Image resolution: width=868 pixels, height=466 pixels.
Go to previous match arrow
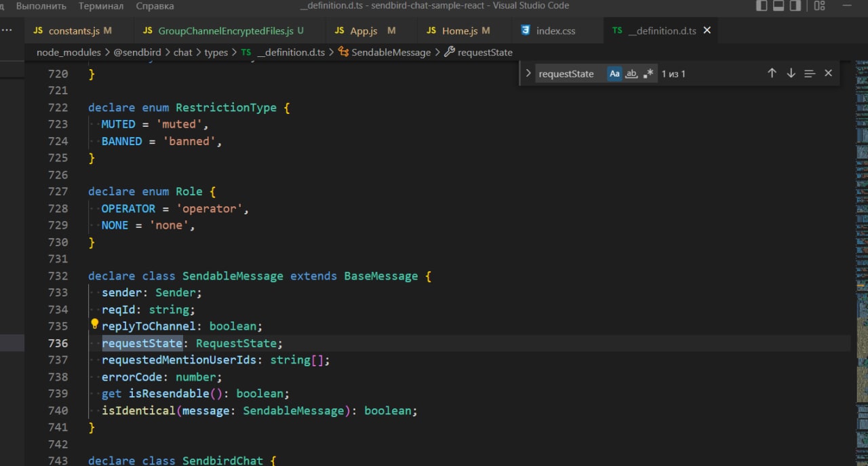pos(772,73)
